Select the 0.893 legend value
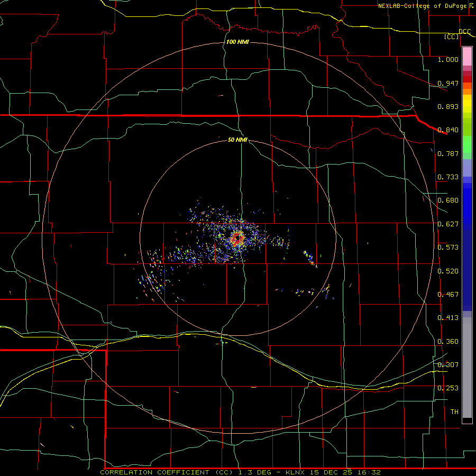 (448, 106)
